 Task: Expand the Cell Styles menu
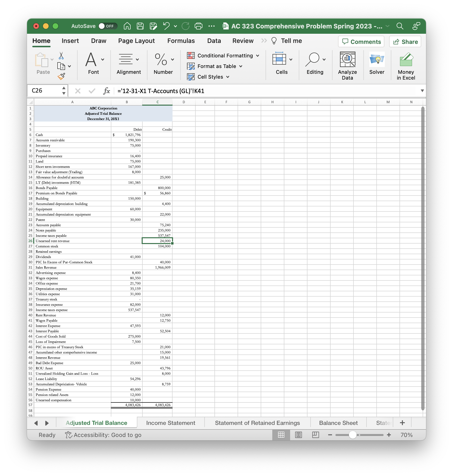(228, 77)
